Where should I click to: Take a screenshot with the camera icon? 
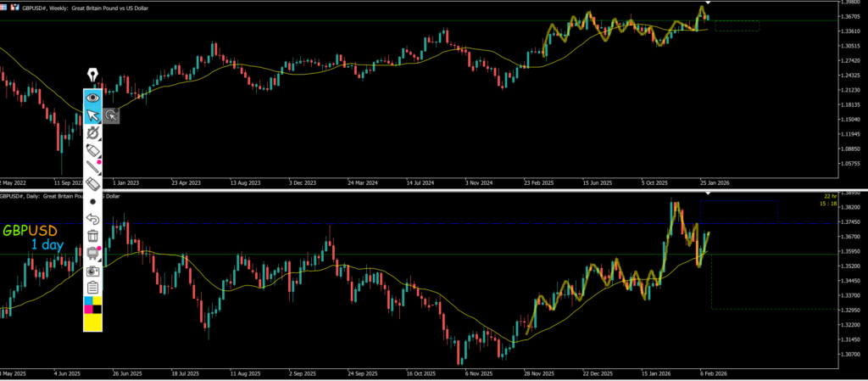pyautogui.click(x=93, y=270)
